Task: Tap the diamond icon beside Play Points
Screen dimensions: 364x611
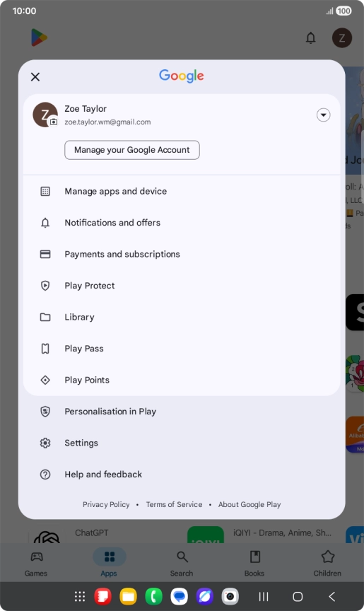Action: click(45, 380)
